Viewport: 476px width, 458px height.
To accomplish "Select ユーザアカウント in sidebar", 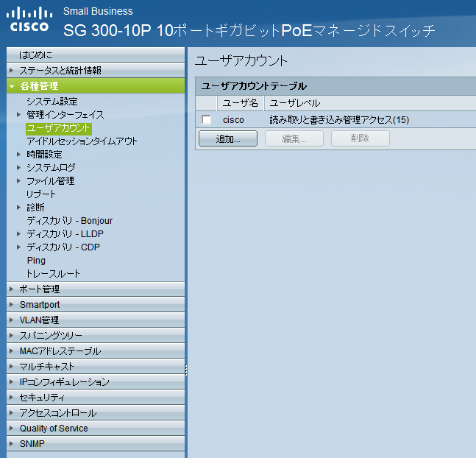I will tap(59, 128).
